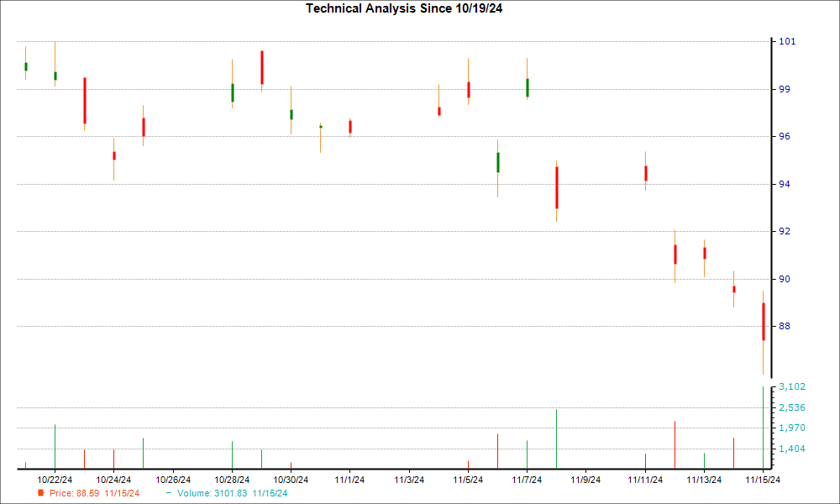Image resolution: width=840 pixels, height=504 pixels.
Task: Click the tallest green volume bar on 11/15/24
Action: tap(763, 428)
